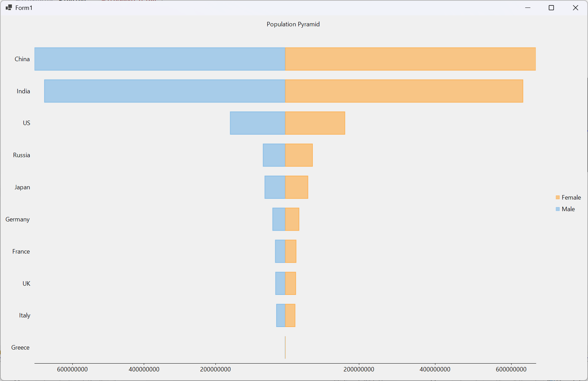Click the "Female" legend text
Image resolution: width=588 pixels, height=381 pixels.
pos(571,197)
